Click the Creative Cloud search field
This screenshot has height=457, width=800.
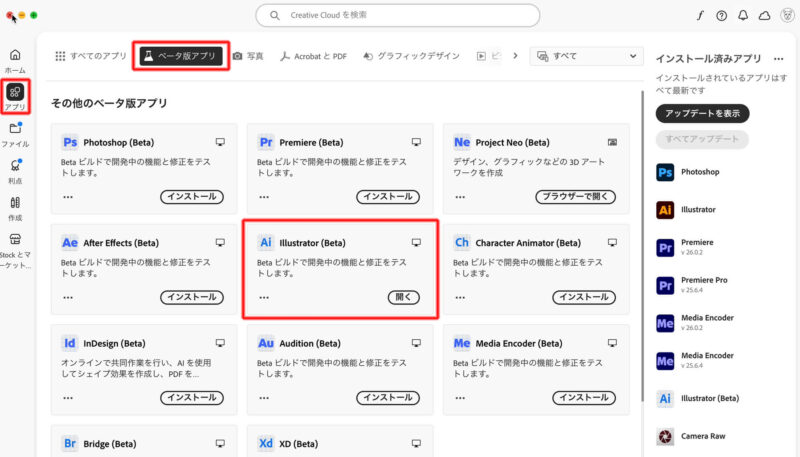tap(397, 15)
